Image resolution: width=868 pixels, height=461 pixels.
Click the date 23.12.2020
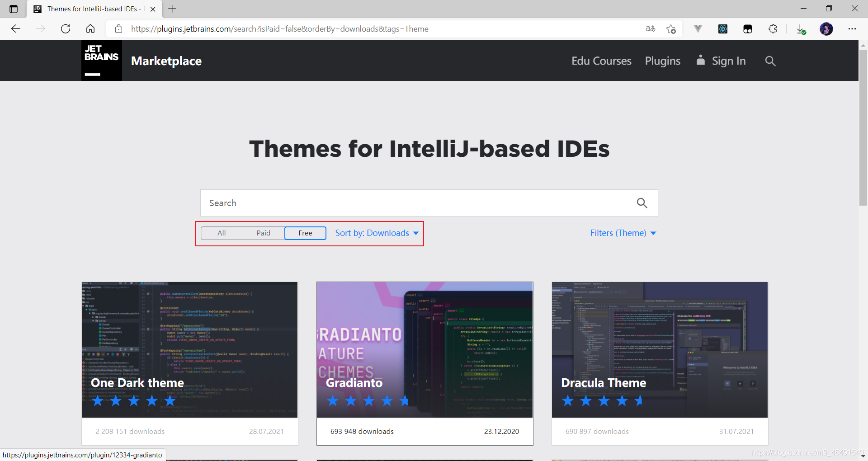coord(501,432)
